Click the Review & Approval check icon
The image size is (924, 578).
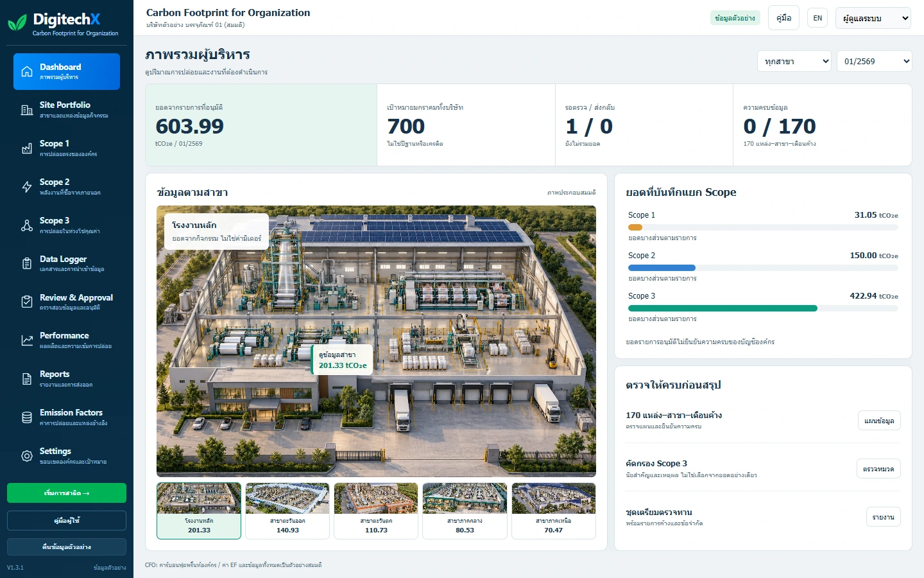tap(27, 302)
